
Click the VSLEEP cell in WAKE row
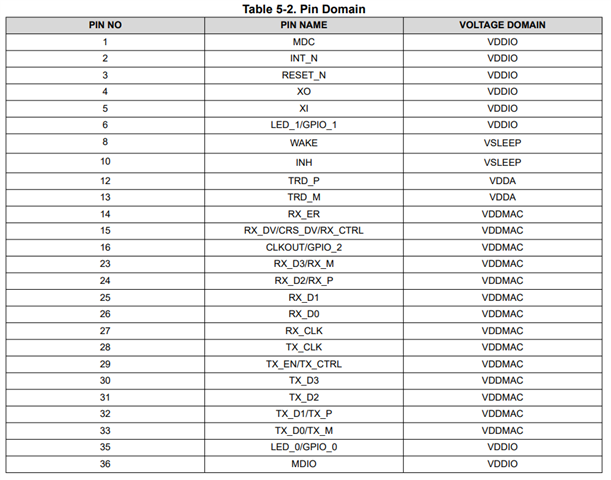(502, 143)
